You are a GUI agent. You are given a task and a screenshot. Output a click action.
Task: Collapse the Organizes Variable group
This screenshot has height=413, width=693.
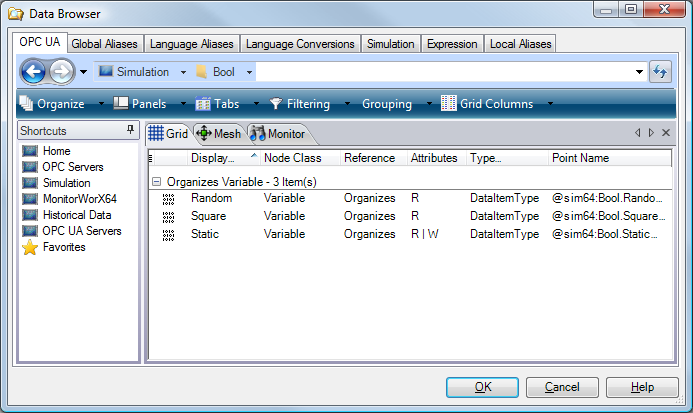157,182
